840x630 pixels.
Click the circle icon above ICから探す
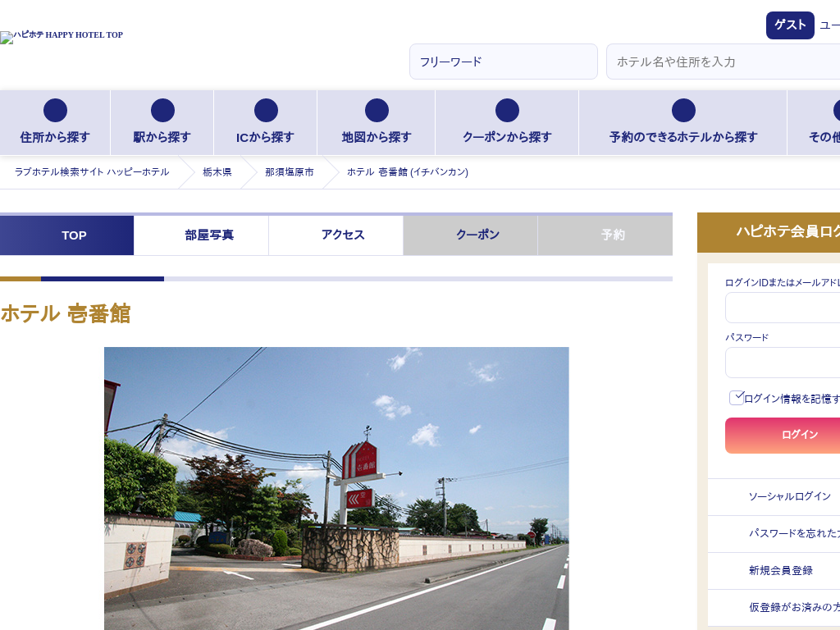click(266, 111)
